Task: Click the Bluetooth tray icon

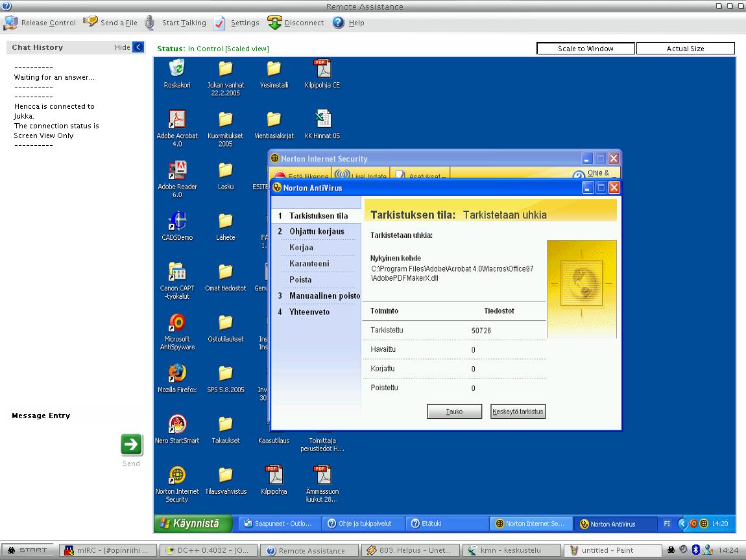Action: pos(695,550)
